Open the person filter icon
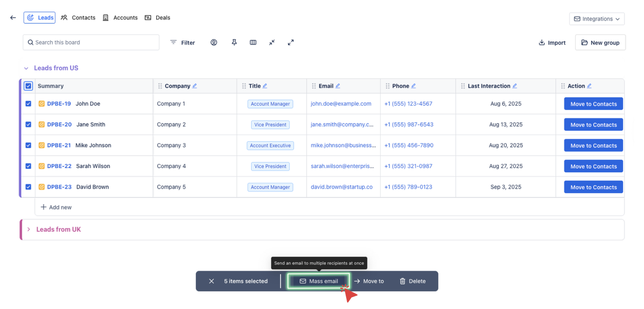 214,42
